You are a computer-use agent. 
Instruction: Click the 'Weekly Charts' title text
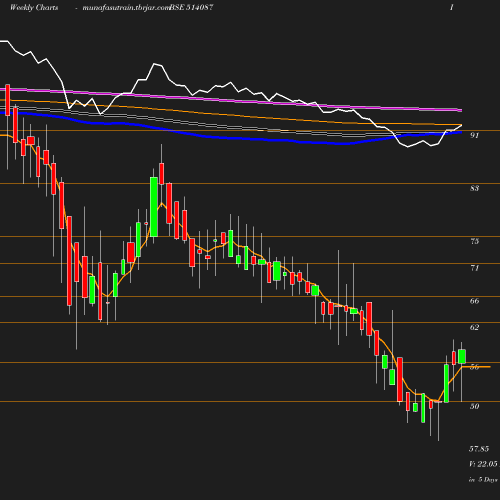(34, 8)
